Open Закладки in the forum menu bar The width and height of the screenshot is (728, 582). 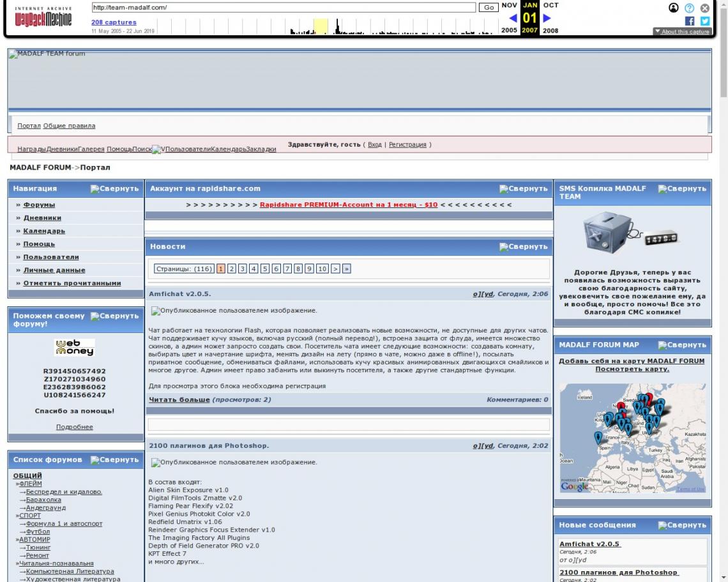click(x=261, y=149)
